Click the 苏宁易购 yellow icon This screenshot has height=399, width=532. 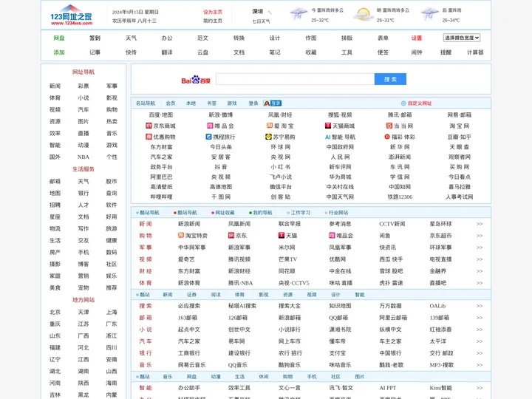(268, 137)
